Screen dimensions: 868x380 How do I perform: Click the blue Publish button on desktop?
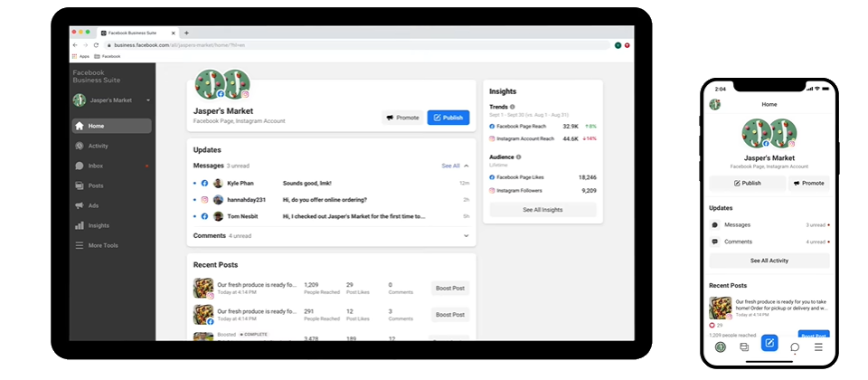pos(448,118)
